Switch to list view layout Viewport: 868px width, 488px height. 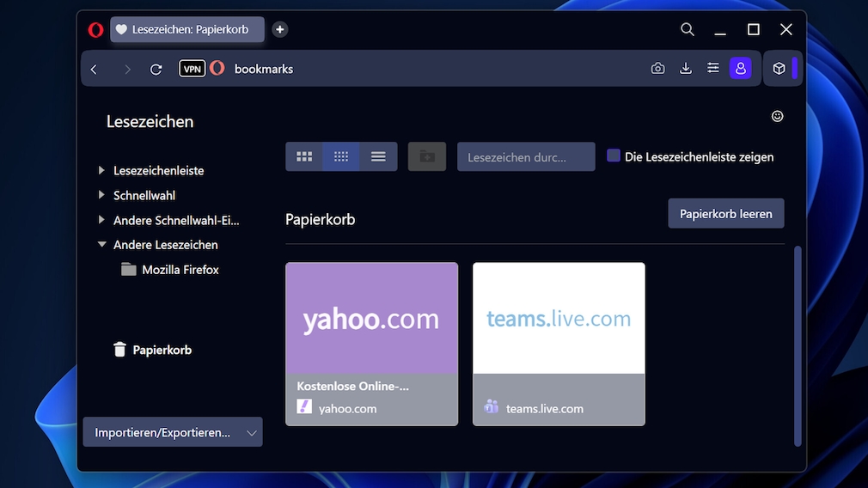pyautogui.click(x=378, y=157)
